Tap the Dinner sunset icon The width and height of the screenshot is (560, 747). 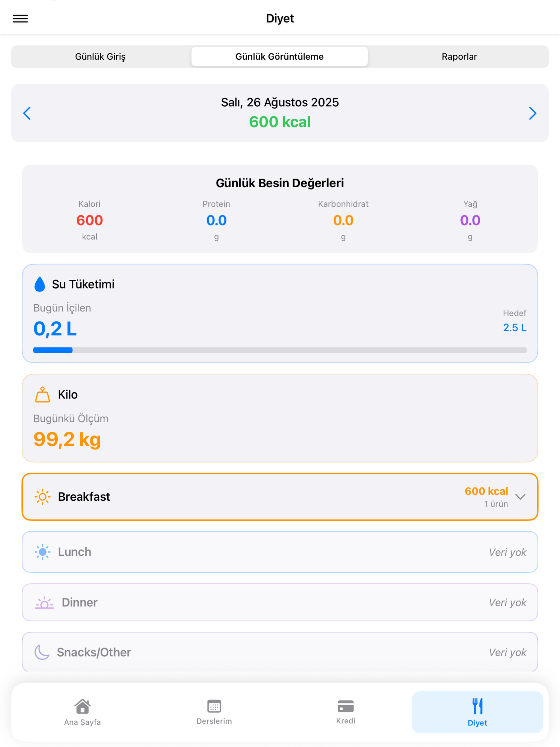(44, 602)
